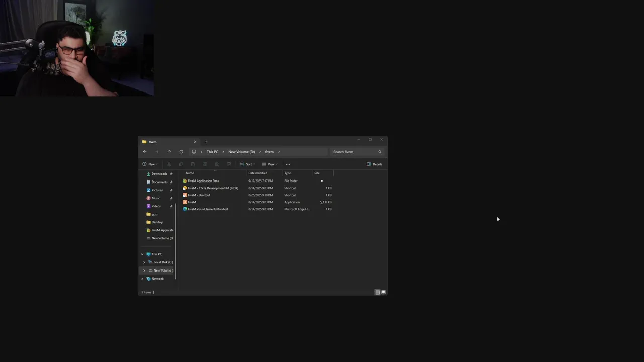644x362 pixels.
Task: Click the Share toolbar icon
Action: 217,164
